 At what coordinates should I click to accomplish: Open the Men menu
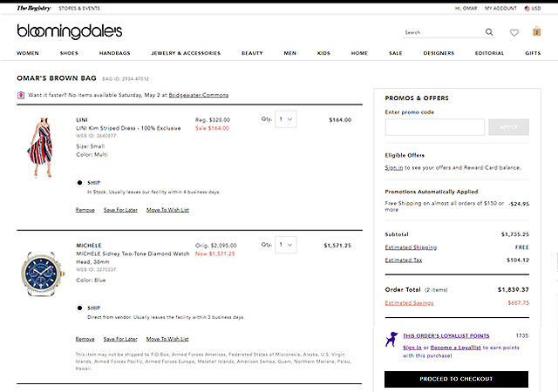[x=290, y=53]
